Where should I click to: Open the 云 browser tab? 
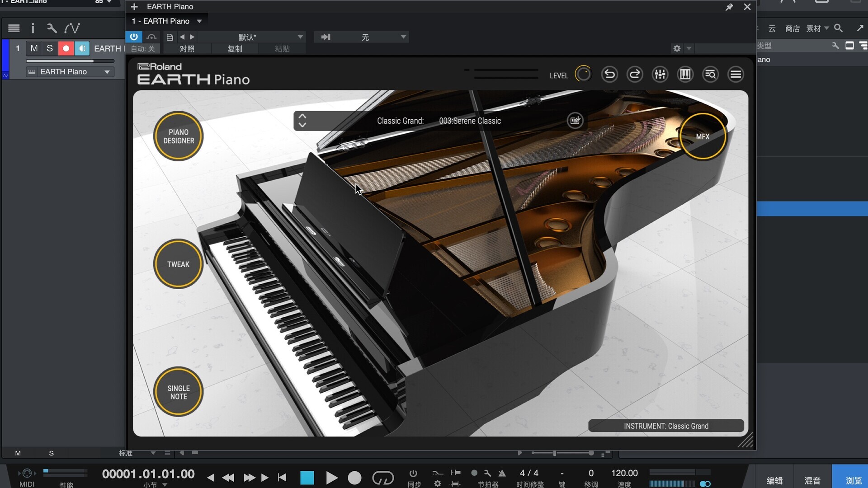pyautogui.click(x=772, y=28)
